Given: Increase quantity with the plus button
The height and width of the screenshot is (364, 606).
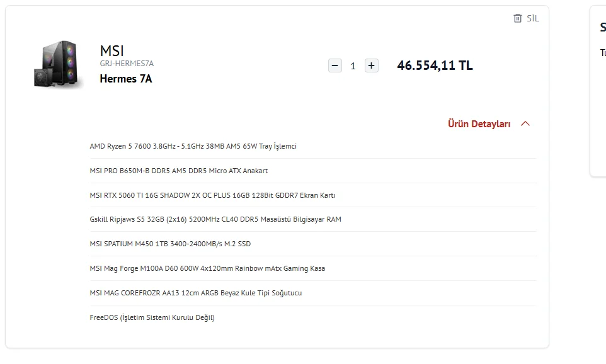Looking at the screenshot, I should pyautogui.click(x=372, y=65).
